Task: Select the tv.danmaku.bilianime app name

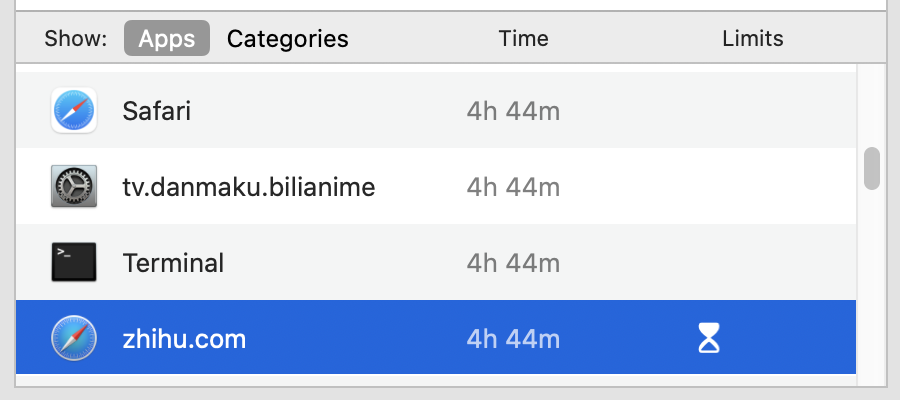Action: pyautogui.click(x=249, y=187)
